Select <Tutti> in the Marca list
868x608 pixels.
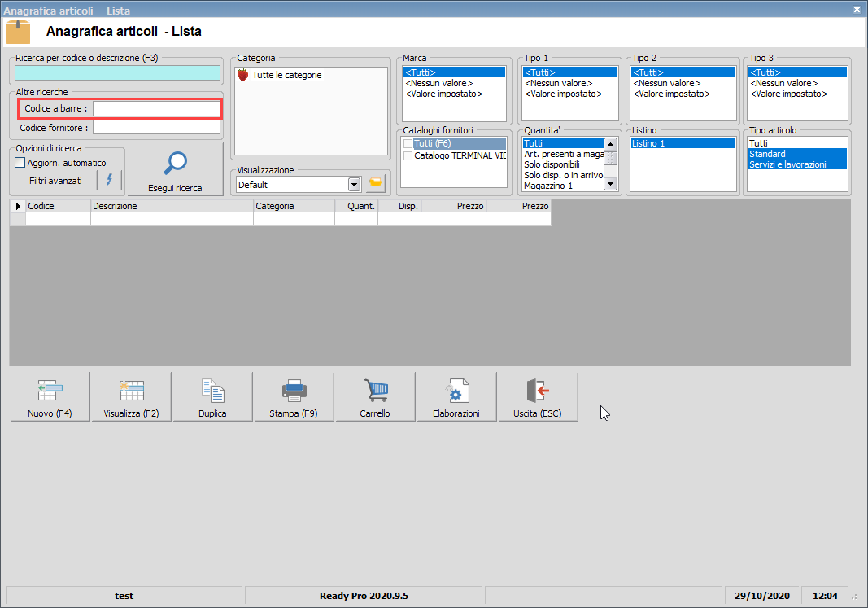[454, 72]
